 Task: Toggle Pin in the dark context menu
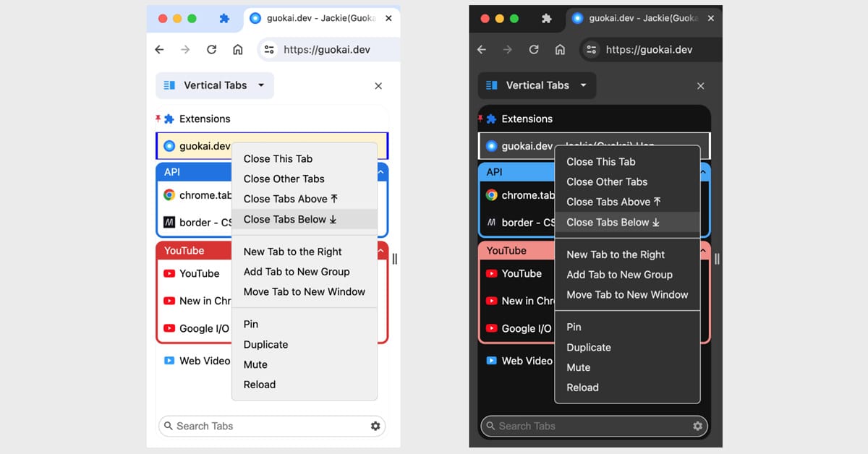[574, 327]
